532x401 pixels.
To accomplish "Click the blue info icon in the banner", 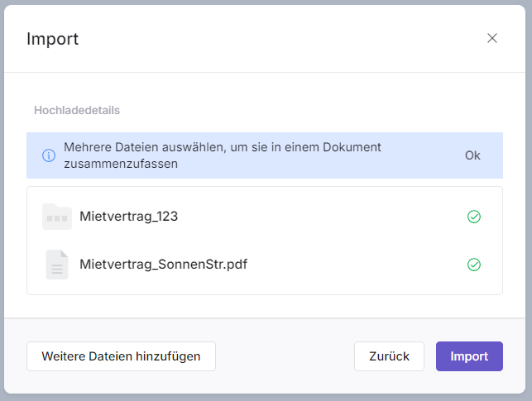I will pos(49,155).
